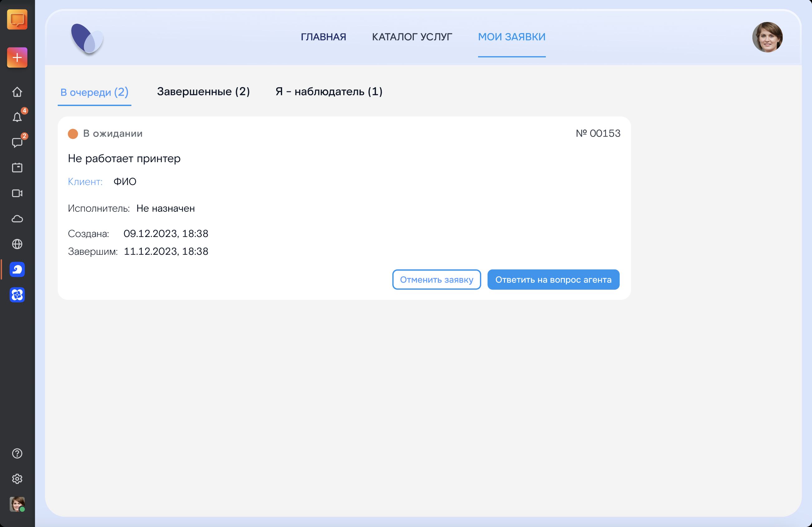Image resolution: width=812 pixels, height=527 pixels.
Task: Open the ГЛАВНАЯ navigation item
Action: pos(323,37)
